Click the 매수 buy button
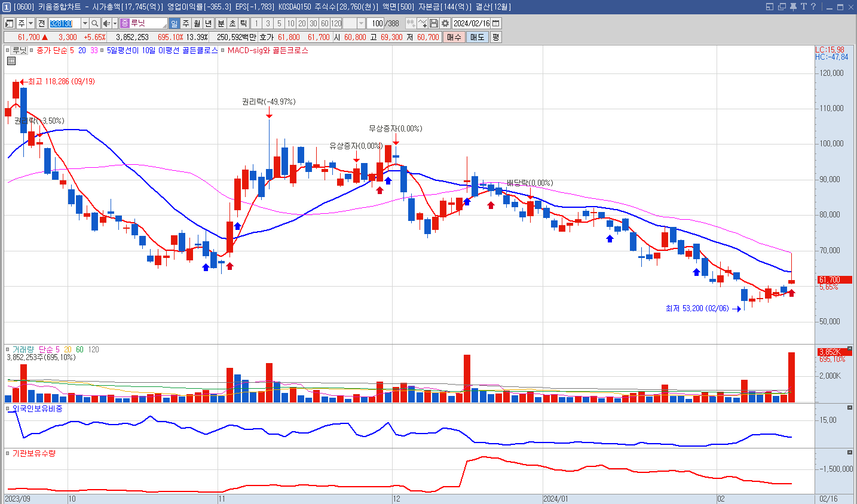 454,37
